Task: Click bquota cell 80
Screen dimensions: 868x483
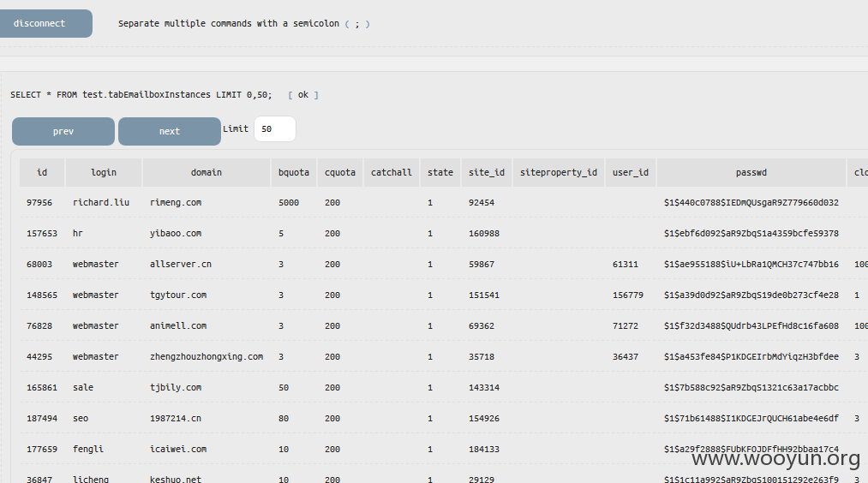Action: [x=284, y=419]
